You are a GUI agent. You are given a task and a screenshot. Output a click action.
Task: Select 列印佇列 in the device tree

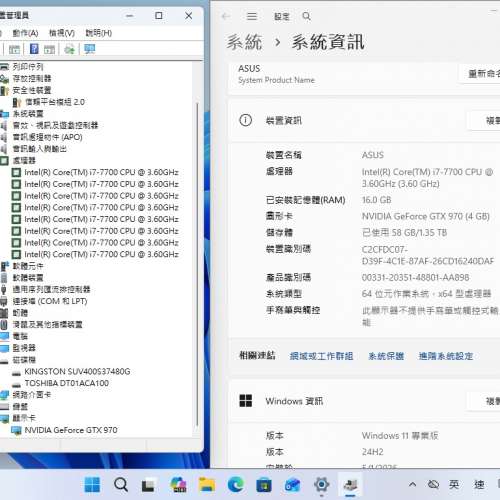pos(28,67)
